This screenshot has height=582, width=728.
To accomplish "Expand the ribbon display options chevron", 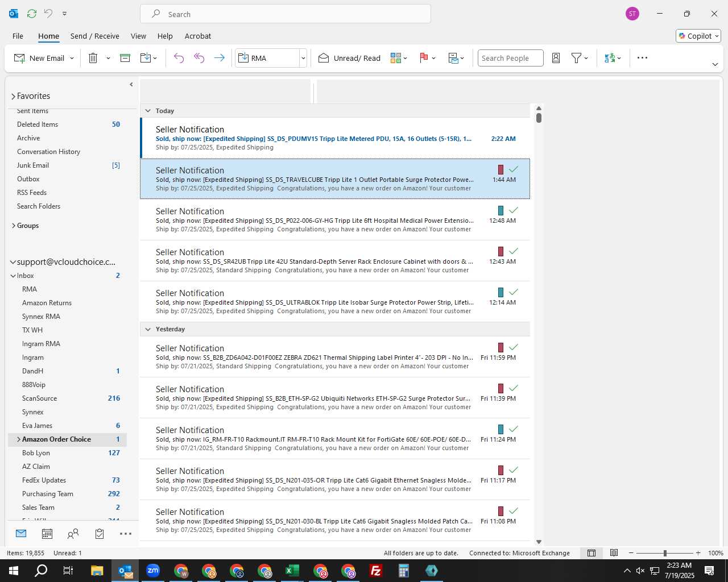I will 715,64.
